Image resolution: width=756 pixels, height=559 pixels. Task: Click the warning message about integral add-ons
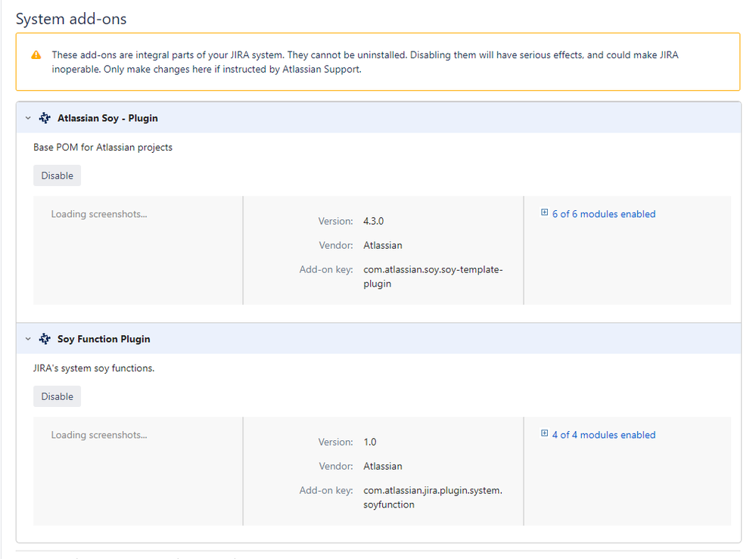tap(365, 62)
